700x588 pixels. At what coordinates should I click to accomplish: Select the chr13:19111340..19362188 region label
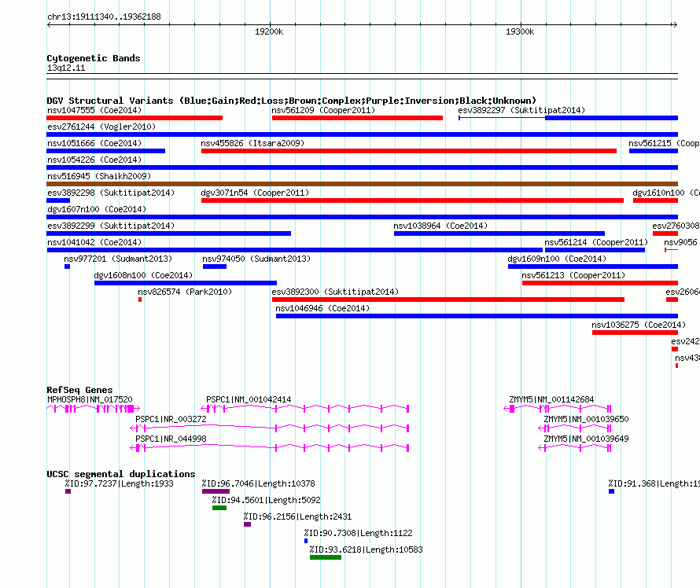tap(104, 17)
